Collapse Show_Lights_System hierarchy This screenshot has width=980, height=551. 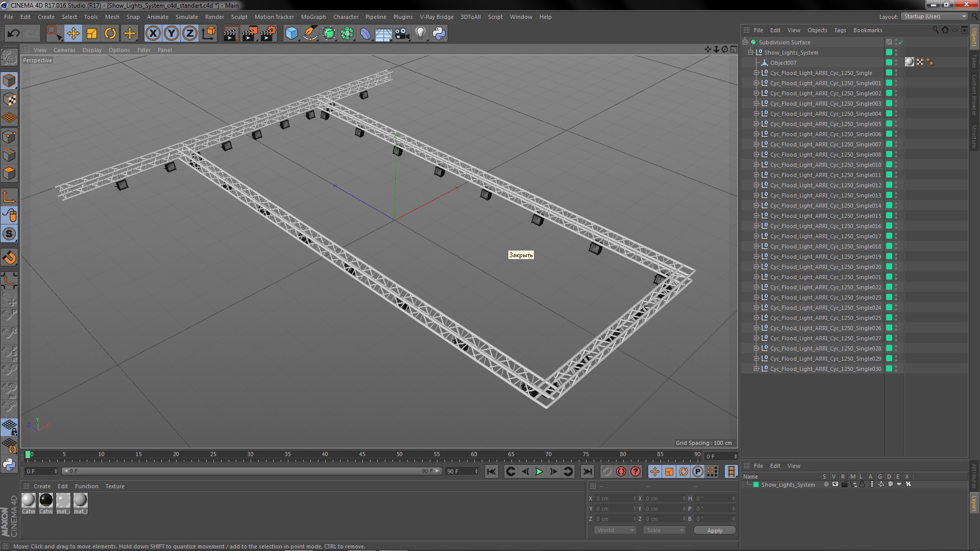click(x=751, y=52)
